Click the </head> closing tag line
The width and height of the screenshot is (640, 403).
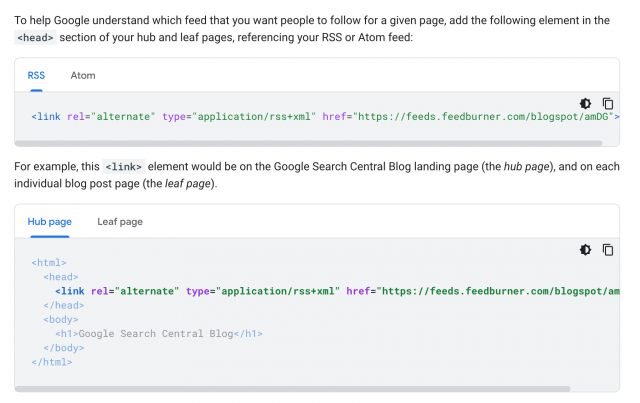[x=64, y=305]
